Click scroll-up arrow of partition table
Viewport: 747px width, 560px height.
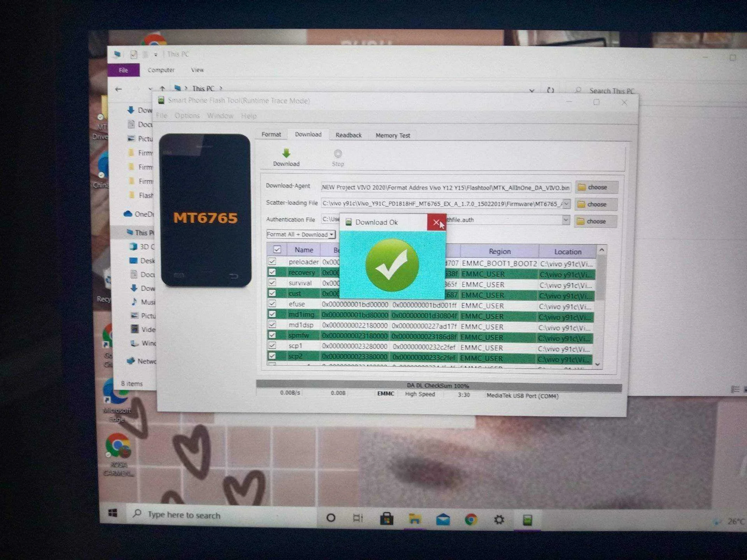click(x=601, y=250)
